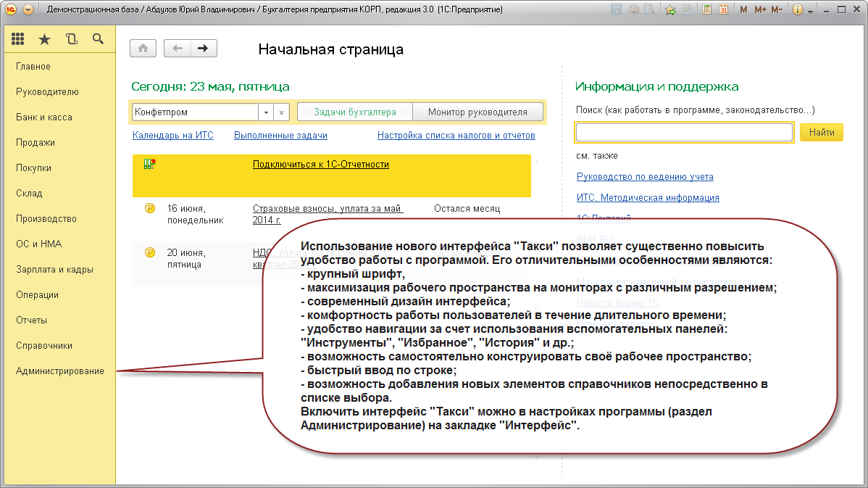
Task: Click the Найти search button
Action: [821, 132]
